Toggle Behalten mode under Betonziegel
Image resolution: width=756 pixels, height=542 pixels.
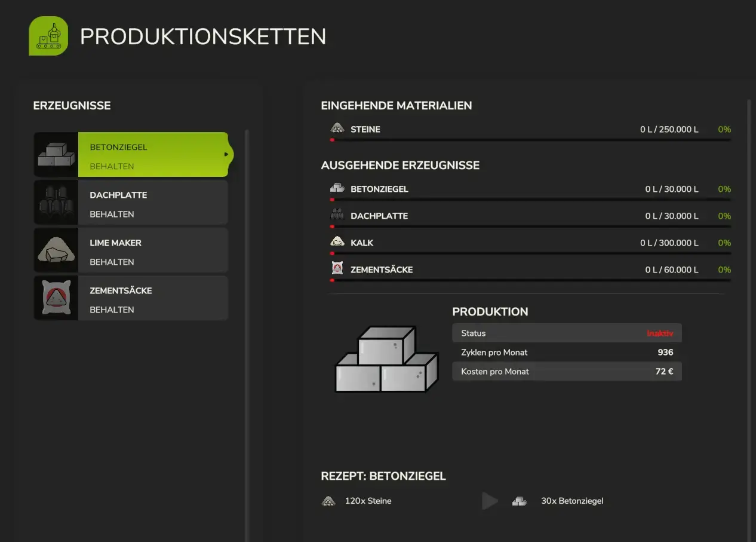pos(112,167)
